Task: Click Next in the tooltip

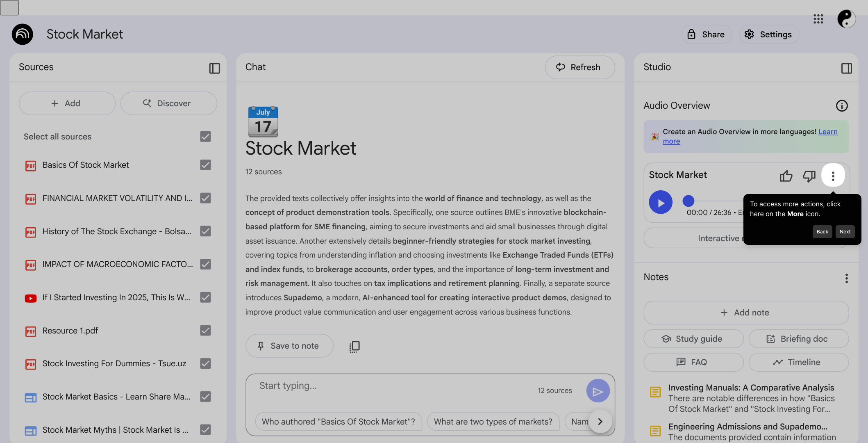Action: pyautogui.click(x=845, y=232)
